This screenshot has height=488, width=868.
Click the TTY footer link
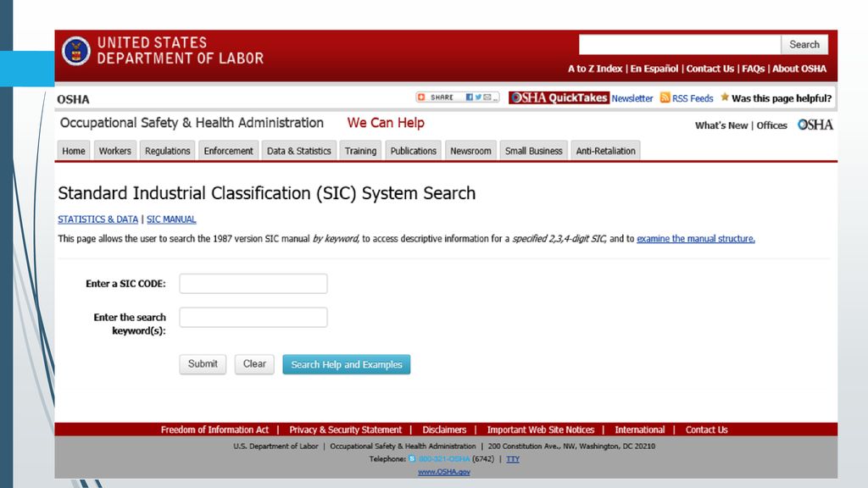tap(513, 458)
